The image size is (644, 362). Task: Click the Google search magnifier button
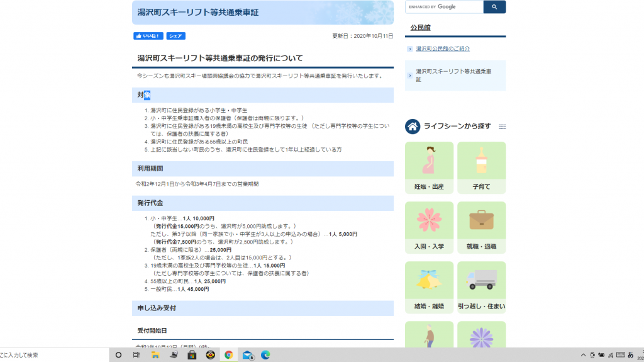tap(494, 7)
